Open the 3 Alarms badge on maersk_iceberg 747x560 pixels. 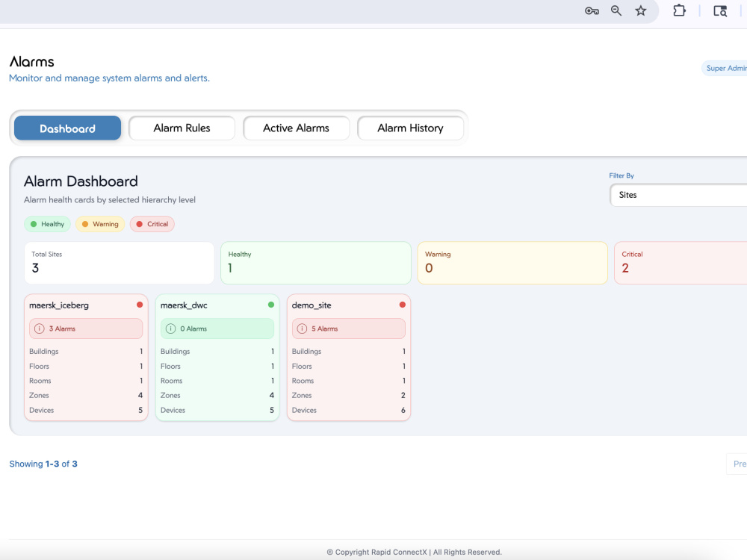pyautogui.click(x=86, y=329)
